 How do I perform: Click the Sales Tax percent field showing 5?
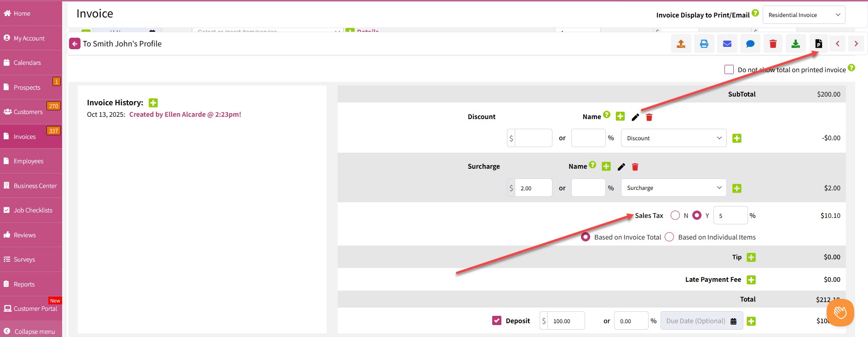730,215
